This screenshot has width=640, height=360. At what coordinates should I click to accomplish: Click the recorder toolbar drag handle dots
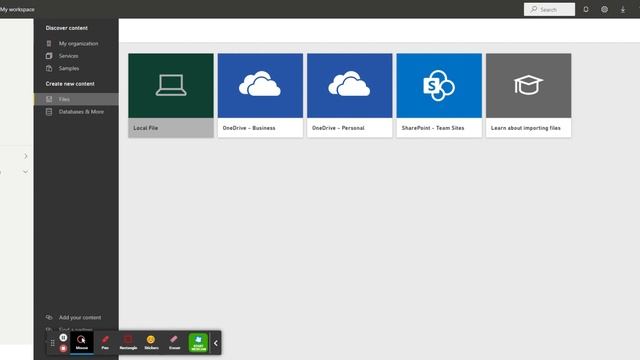pos(52,343)
